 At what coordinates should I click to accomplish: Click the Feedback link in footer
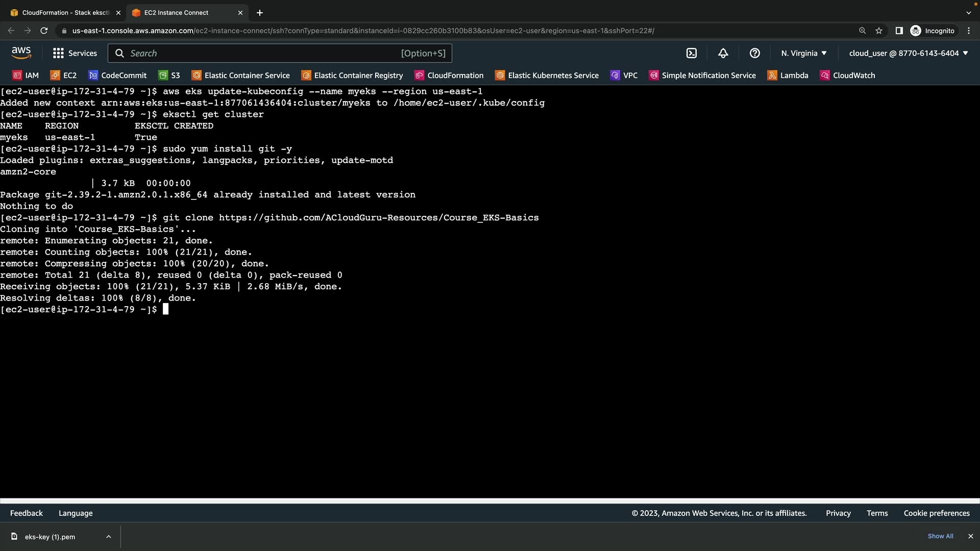(x=27, y=513)
